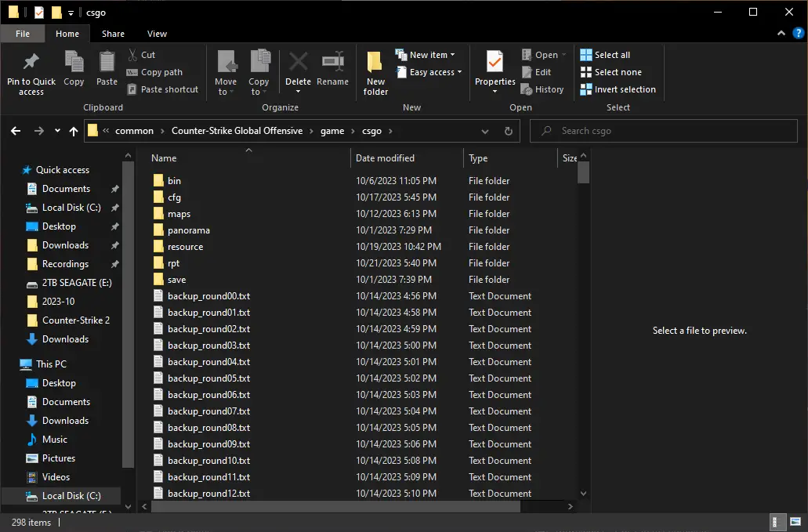Click the Copy ribbon icon

74,63
